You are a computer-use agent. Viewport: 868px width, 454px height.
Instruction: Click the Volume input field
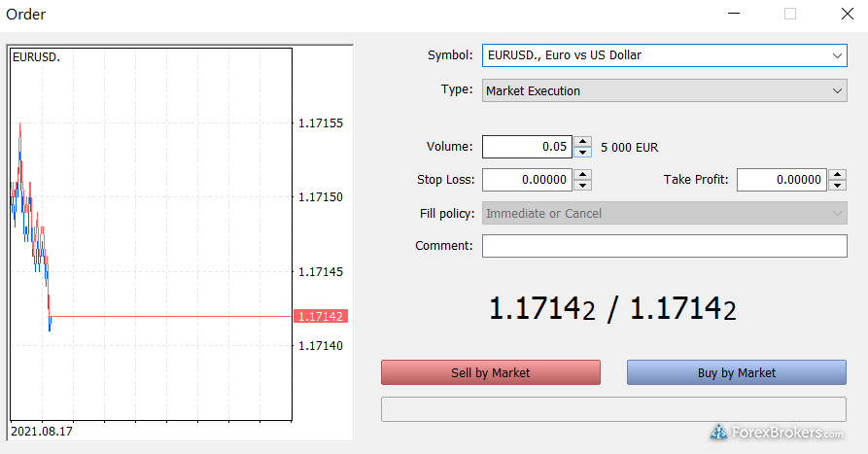click(526, 147)
